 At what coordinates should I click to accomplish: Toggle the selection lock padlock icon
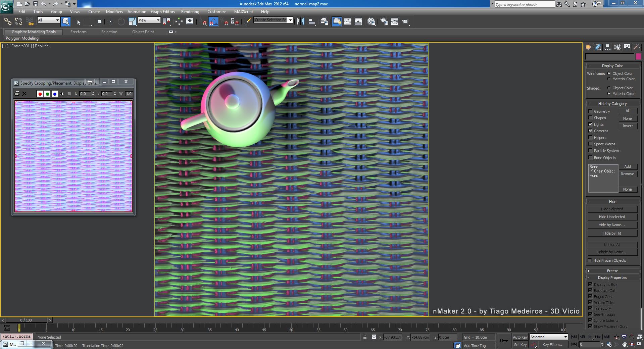point(365,337)
